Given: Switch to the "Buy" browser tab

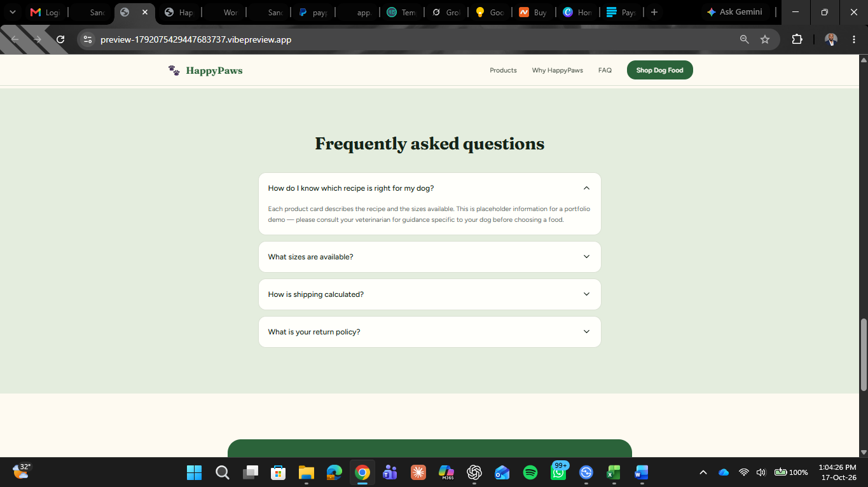Looking at the screenshot, I should click(x=532, y=12).
